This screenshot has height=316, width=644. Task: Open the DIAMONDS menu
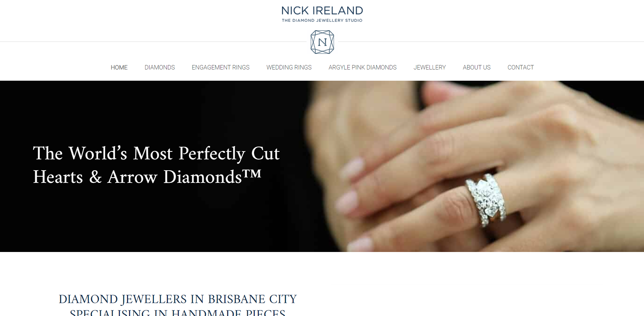point(160,67)
